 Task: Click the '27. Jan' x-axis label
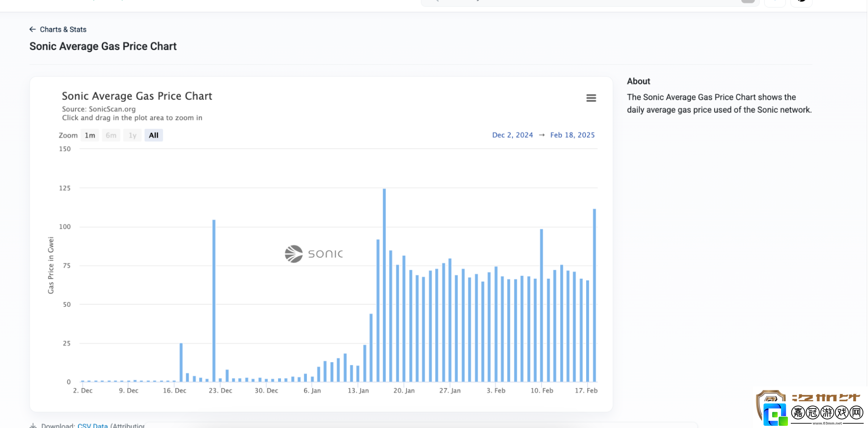click(450, 390)
